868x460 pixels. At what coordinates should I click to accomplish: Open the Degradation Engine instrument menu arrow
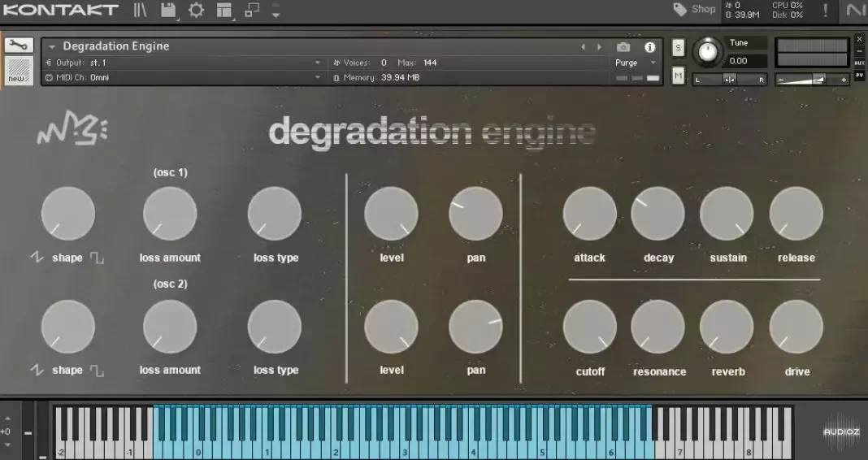click(52, 46)
